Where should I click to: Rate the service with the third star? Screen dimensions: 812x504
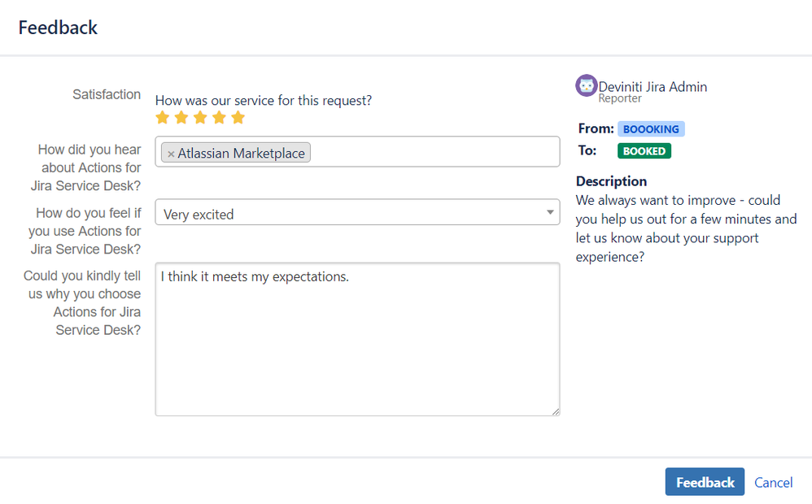[x=199, y=117]
